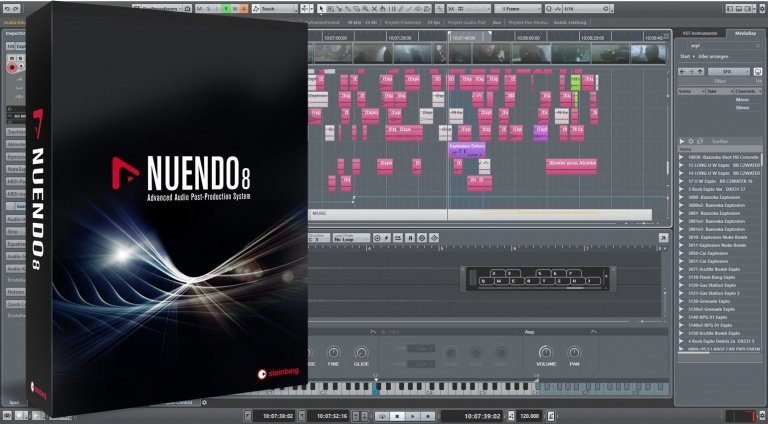Select the Mute X tool
This screenshot has width=768, height=424.
374,9
